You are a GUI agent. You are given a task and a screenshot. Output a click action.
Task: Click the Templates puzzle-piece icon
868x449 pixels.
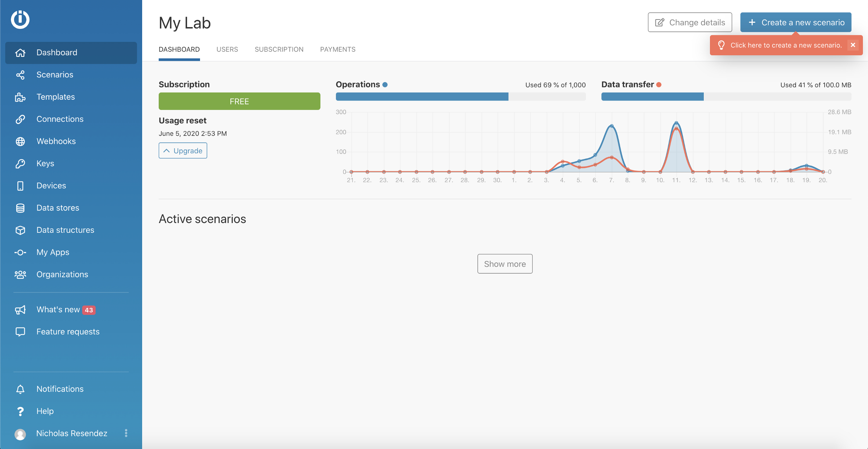click(20, 97)
